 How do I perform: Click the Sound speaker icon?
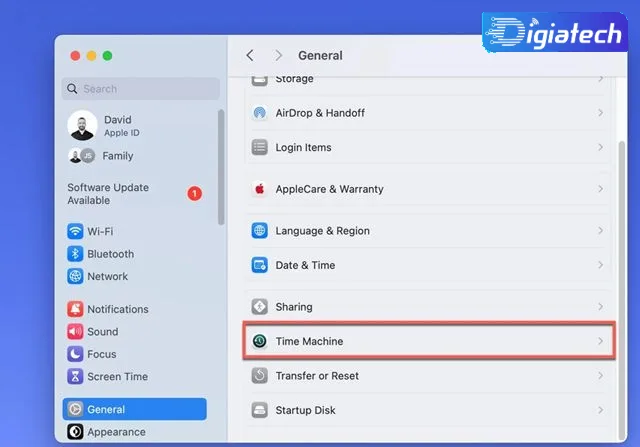click(75, 331)
